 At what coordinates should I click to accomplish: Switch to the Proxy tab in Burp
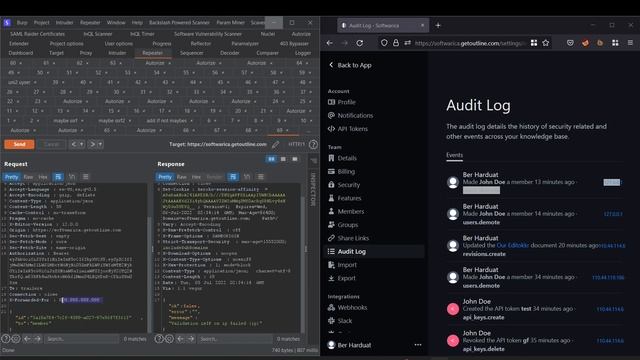tap(86, 53)
